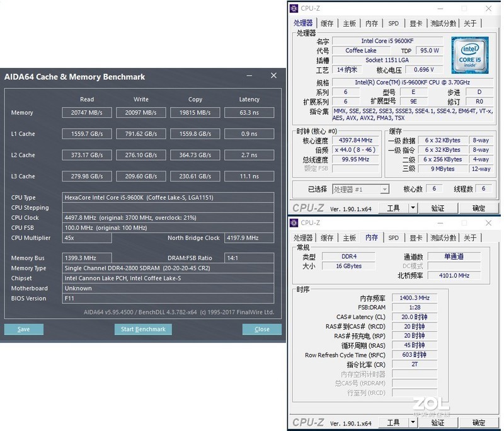504x431 pixels.
Task: Click the Intel Core i5 badge logo
Action: click(x=470, y=55)
